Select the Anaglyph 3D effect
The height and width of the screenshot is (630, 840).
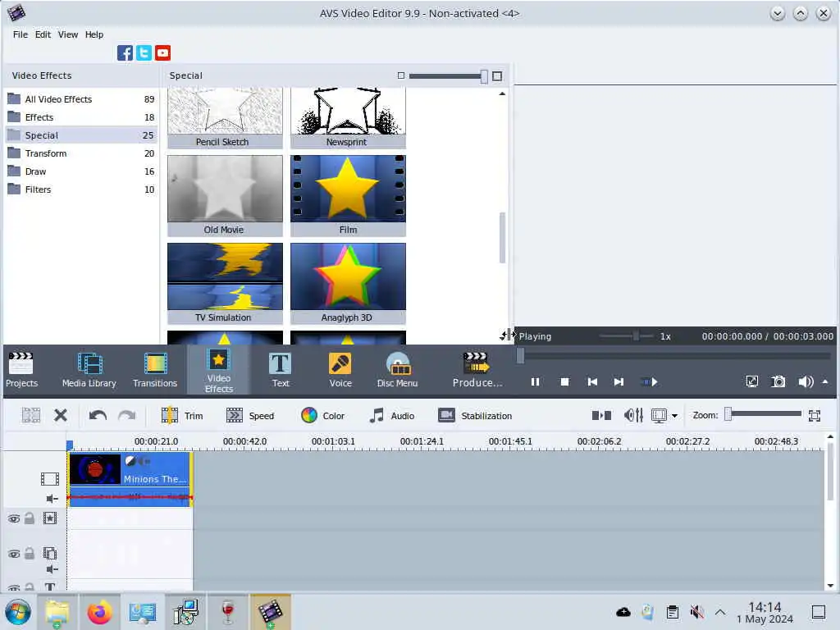click(348, 283)
